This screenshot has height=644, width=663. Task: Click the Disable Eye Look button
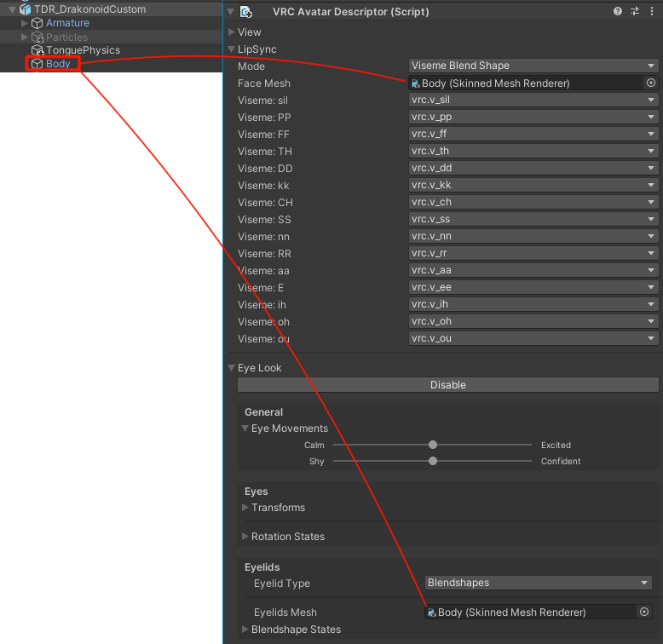(x=447, y=385)
